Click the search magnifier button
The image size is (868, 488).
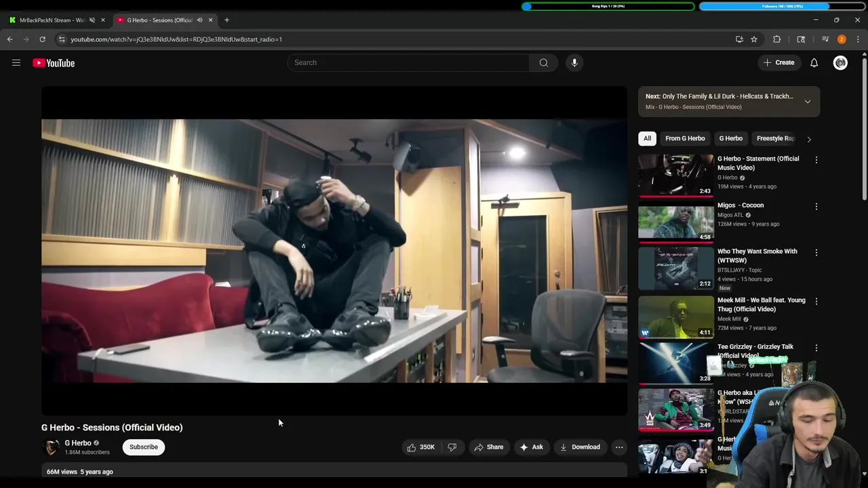[543, 62]
